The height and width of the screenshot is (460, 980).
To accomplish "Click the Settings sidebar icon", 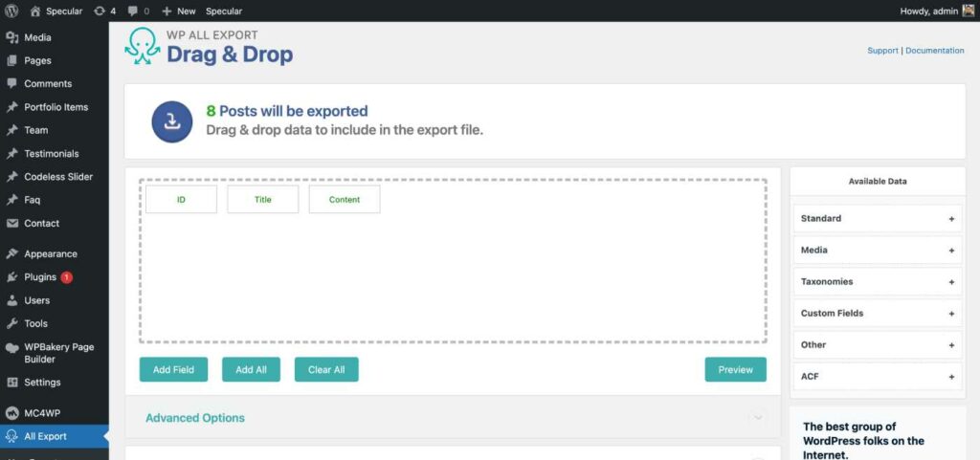I will (x=11, y=382).
